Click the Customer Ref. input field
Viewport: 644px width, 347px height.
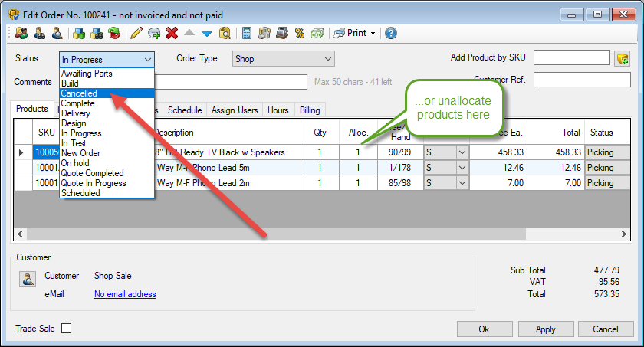[582, 80]
